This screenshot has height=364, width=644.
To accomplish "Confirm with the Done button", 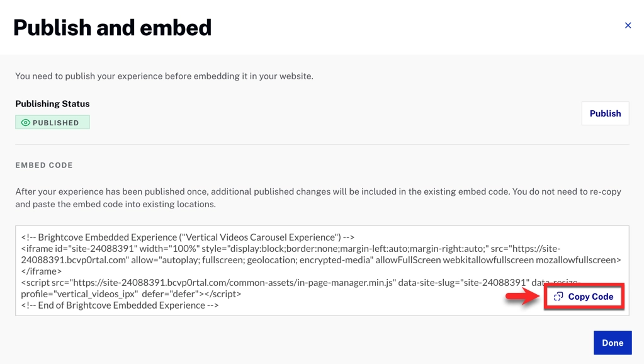I will click(612, 343).
